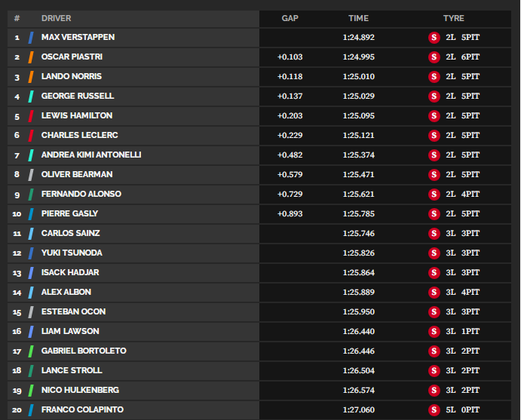This screenshot has height=420, width=521.
Task: Select the GAP column header
Action: coord(290,18)
